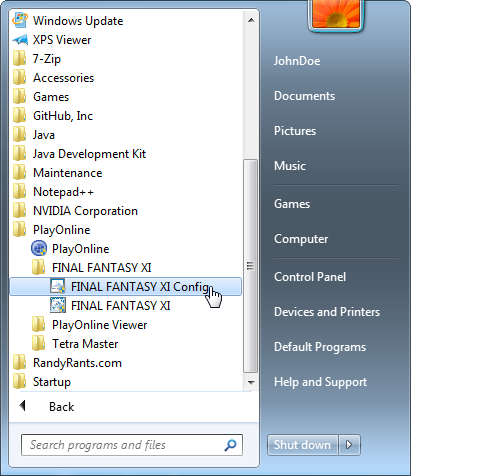Open the JohnDoe personal folder link
This screenshot has width=491, height=476.
pyautogui.click(x=297, y=61)
